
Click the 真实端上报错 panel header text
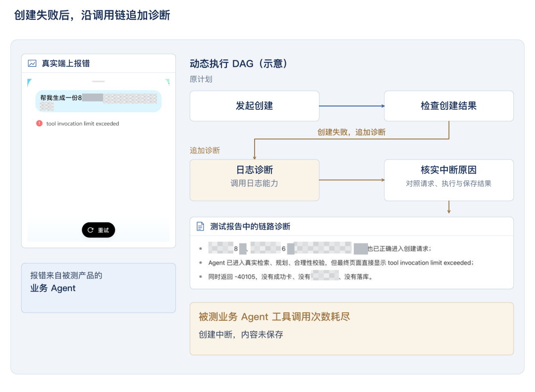[66, 63]
